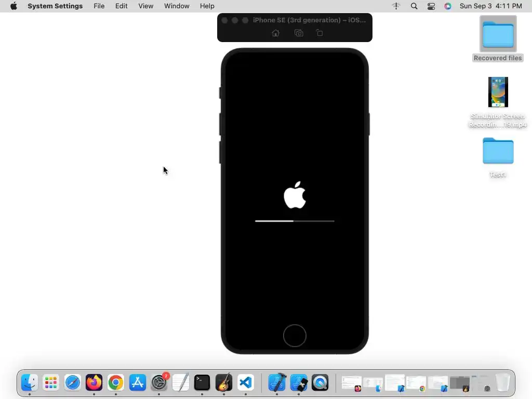Rotate the device with Simulator rotate icon
The width and height of the screenshot is (532, 399).
(320, 33)
